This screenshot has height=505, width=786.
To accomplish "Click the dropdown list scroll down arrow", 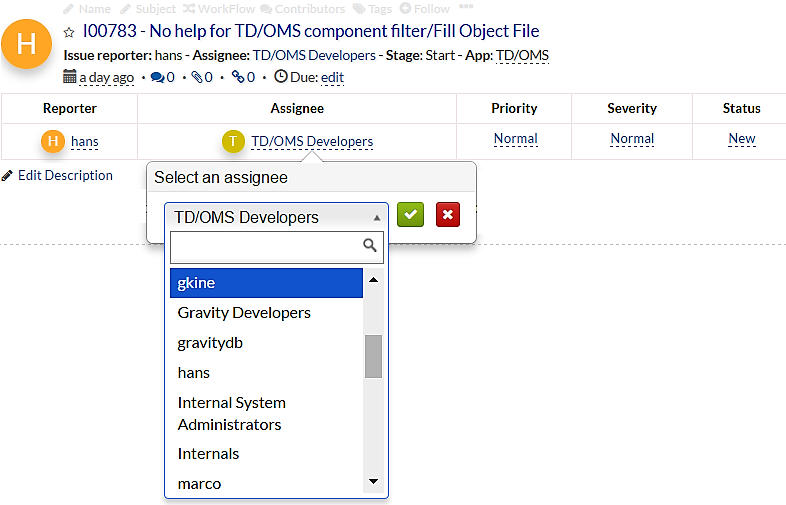I will point(373,482).
